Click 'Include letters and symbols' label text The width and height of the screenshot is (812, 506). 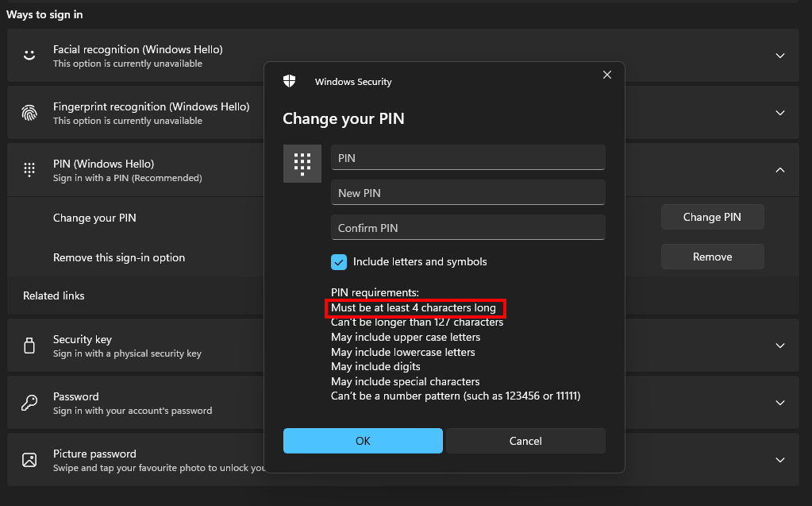pos(420,262)
